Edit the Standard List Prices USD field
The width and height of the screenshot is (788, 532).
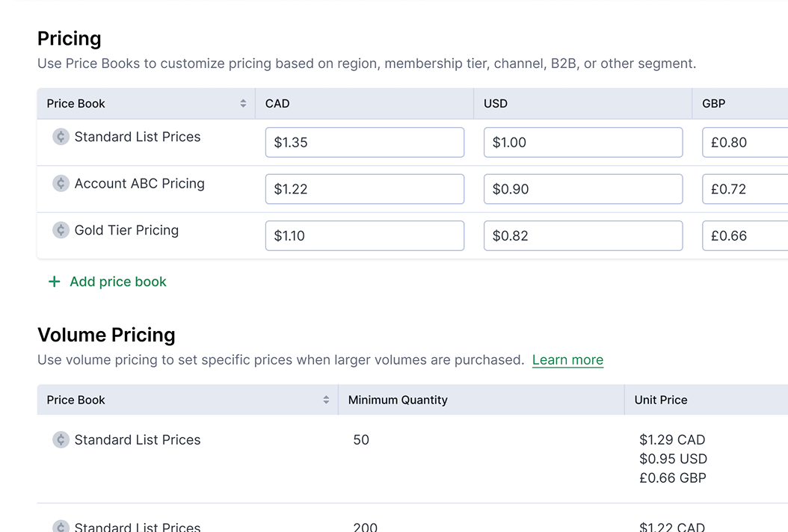(x=582, y=143)
